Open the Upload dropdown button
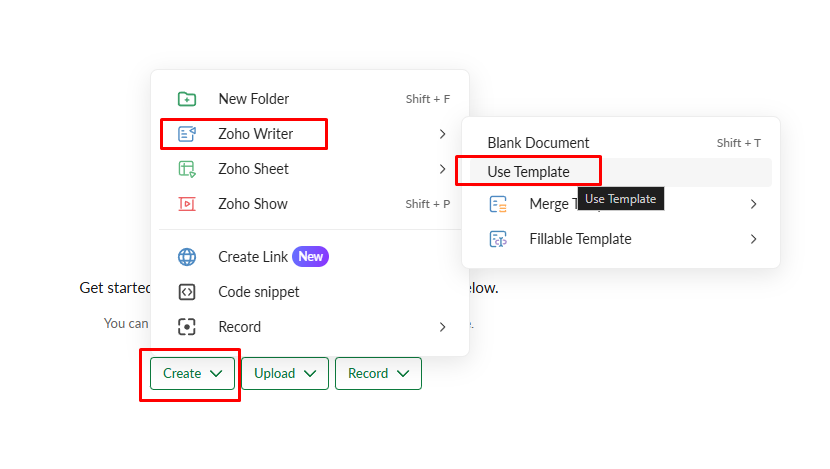 [x=285, y=373]
